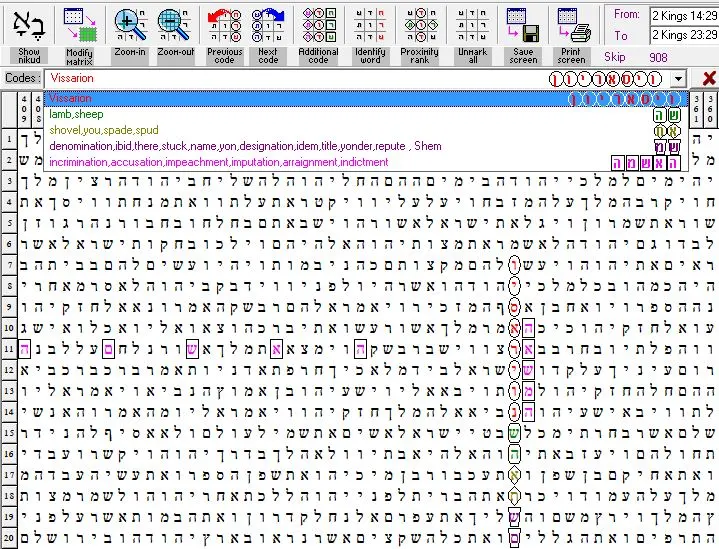Click the Additional code label
719x549 pixels.
pos(318,56)
